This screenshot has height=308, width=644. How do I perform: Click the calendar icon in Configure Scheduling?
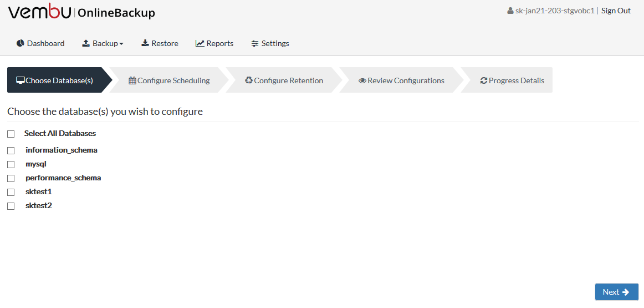[x=132, y=80]
